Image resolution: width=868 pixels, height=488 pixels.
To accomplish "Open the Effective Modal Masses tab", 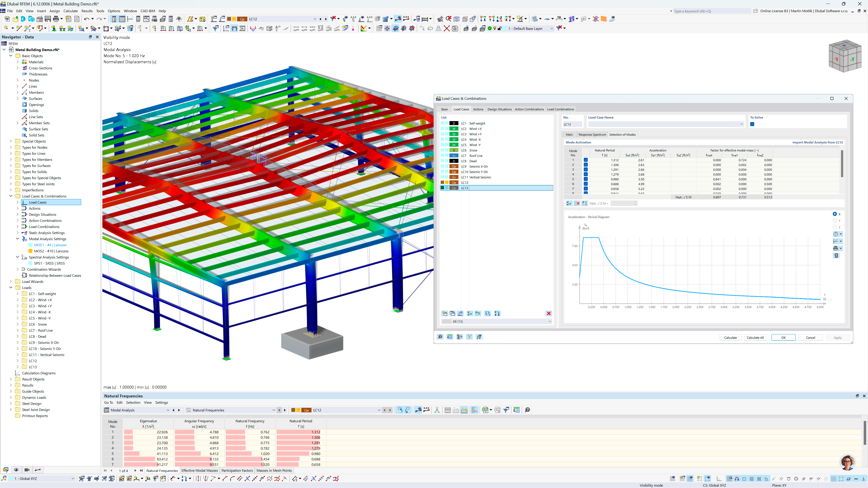I will tap(199, 470).
